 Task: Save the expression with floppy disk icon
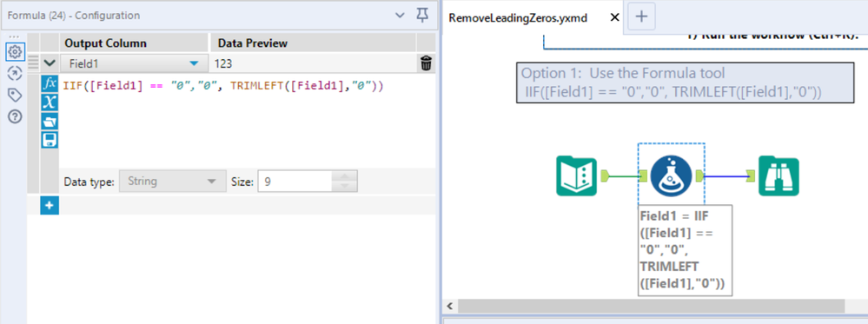coord(50,140)
